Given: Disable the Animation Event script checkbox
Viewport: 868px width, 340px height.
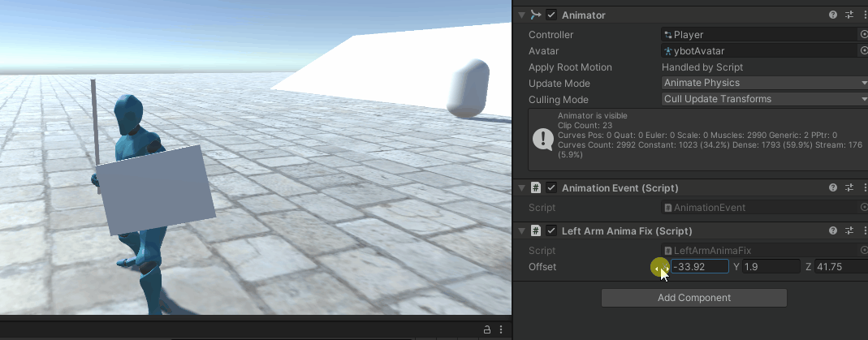Looking at the screenshot, I should pos(551,188).
